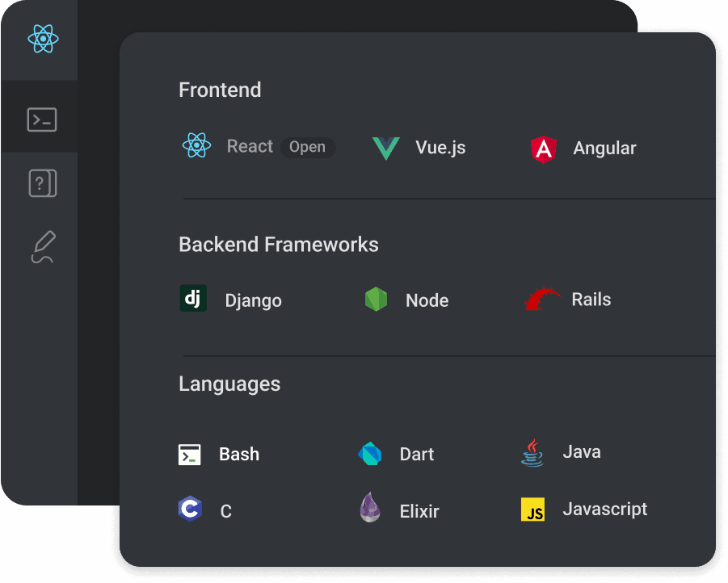
Task: Open the terminal icon in the sidebar
Action: pos(42,120)
